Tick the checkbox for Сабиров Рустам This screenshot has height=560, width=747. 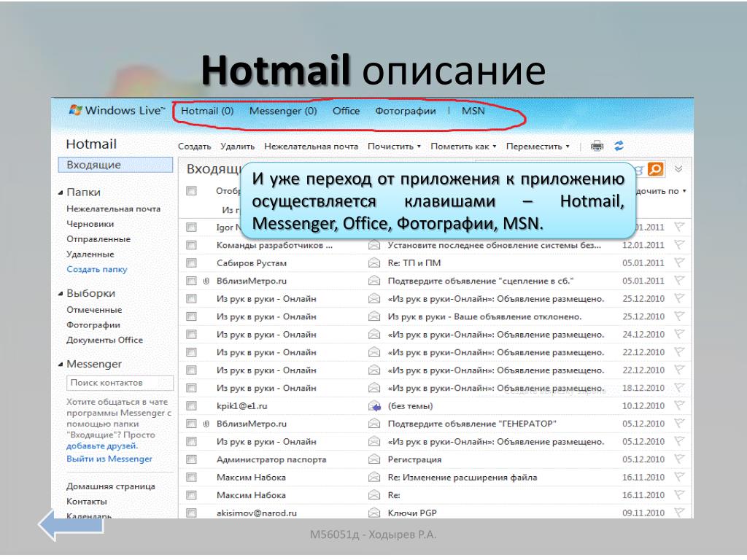point(192,262)
